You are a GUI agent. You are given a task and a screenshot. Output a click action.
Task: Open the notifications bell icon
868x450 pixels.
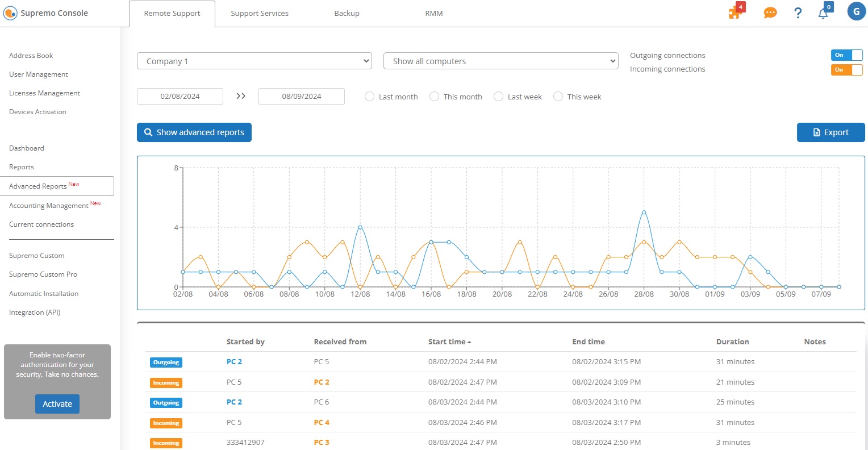tap(823, 13)
